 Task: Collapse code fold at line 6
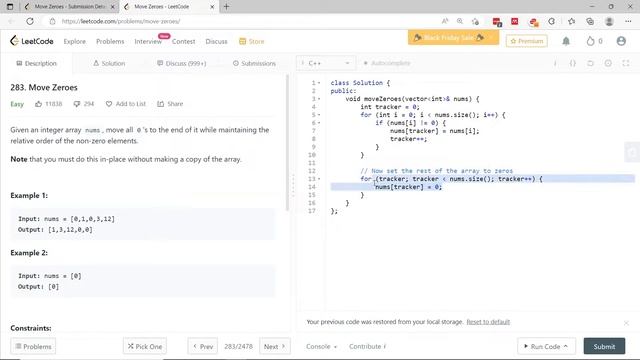319,123
